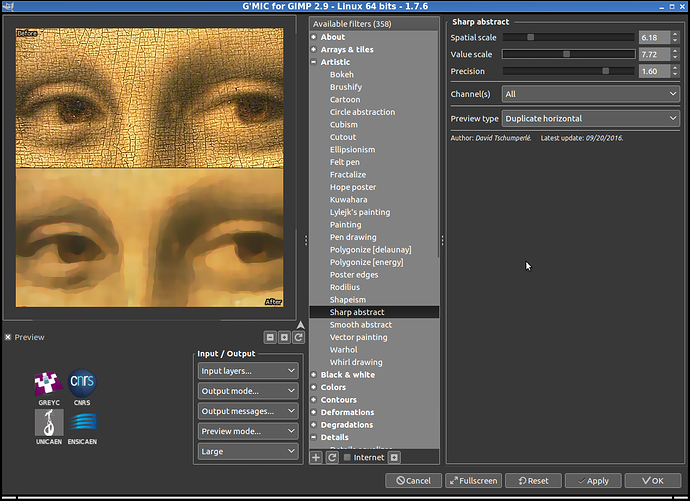The height and width of the screenshot is (501, 690).
Task: Expand the Contours category
Action: (x=314, y=400)
